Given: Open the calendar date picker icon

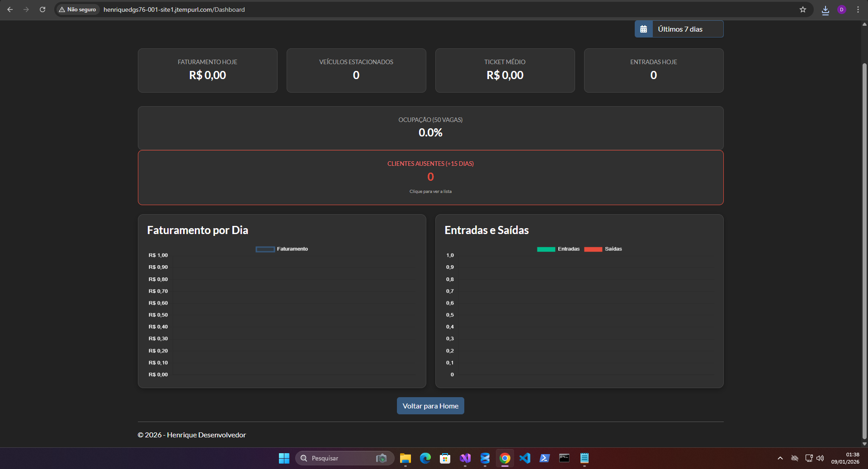Looking at the screenshot, I should 643,28.
